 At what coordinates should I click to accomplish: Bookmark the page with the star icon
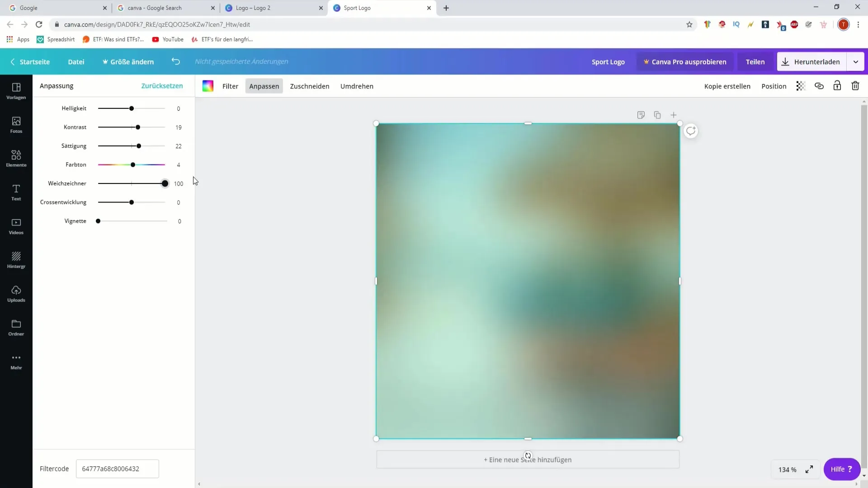tap(689, 24)
